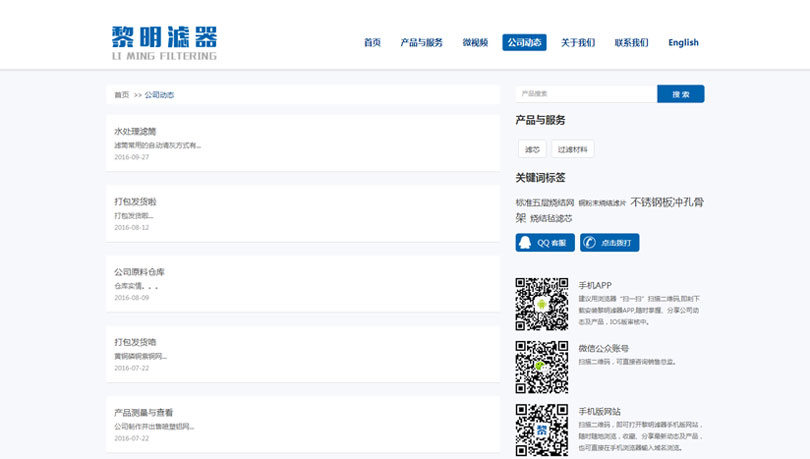The image size is (810, 459).
Task: Navigate to 联系我们 in the top menu
Action: coord(631,43)
